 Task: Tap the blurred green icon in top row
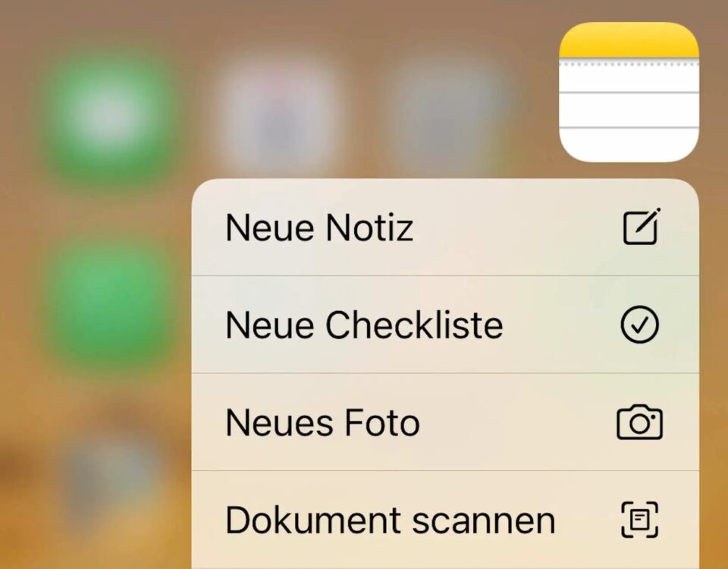[108, 114]
